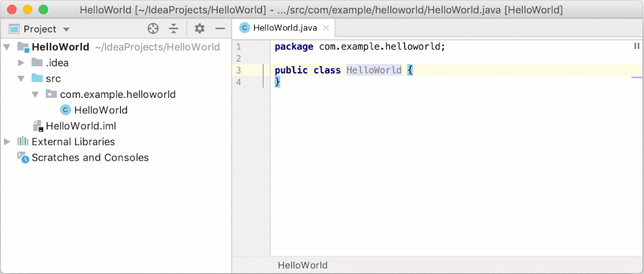Click the 'package' keyword in code
644x274 pixels.
click(x=294, y=47)
